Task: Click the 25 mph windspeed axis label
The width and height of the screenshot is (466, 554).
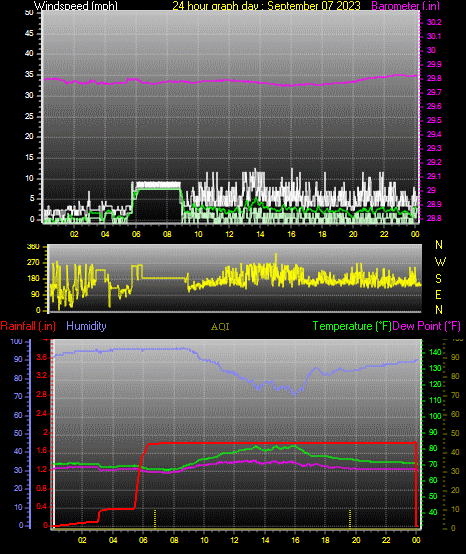Action: [29, 116]
